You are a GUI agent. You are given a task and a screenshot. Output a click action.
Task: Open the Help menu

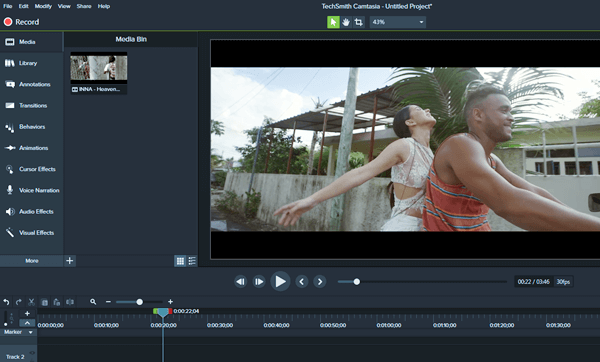pyautogui.click(x=104, y=6)
